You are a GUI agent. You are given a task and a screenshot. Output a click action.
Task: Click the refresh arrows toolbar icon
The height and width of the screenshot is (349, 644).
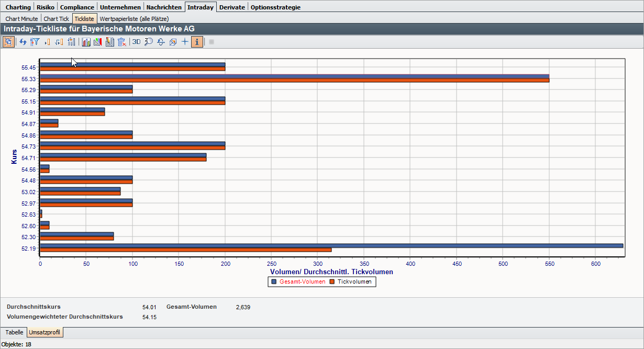point(23,42)
